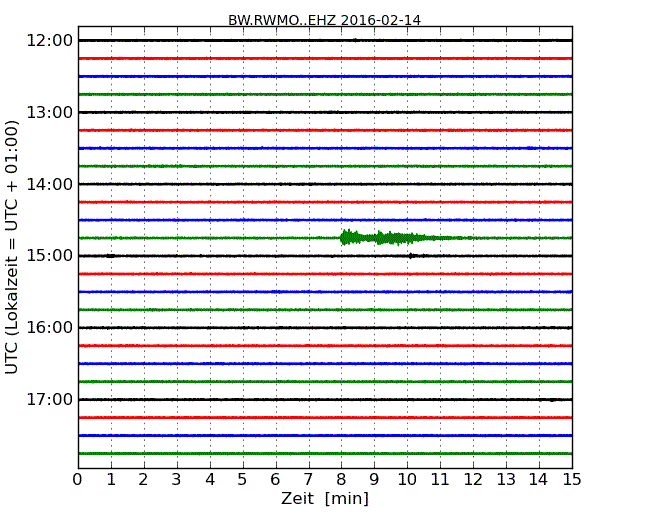Click the small black blip on 15:00 trace

pyautogui.click(x=411, y=256)
